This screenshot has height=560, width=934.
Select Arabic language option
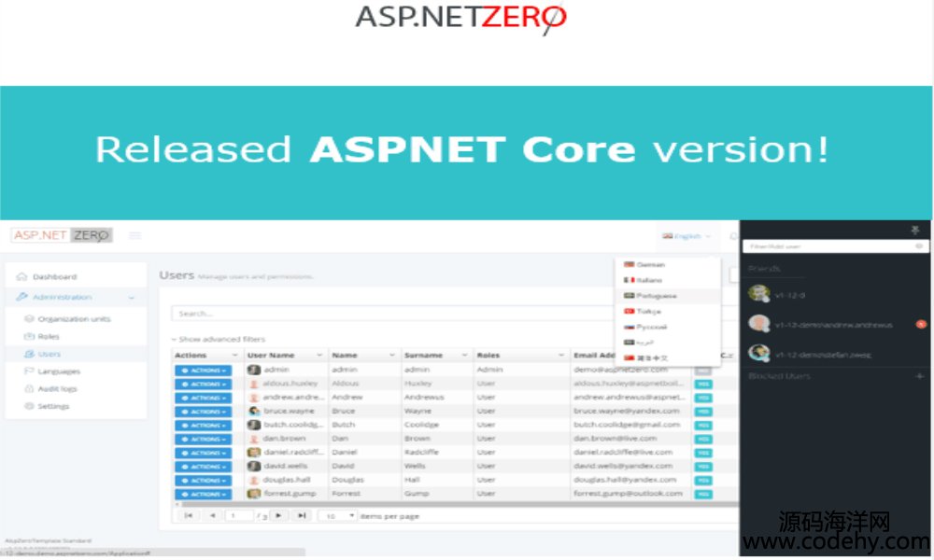669,343
